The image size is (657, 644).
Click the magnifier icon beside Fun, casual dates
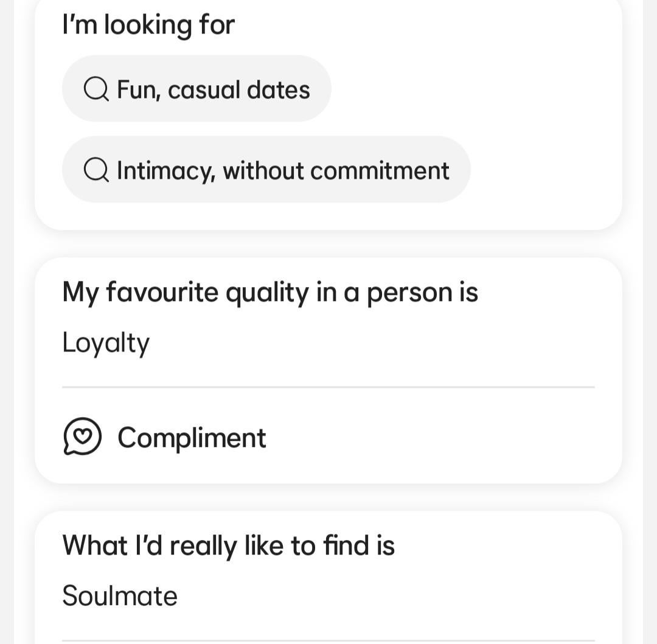(96, 89)
